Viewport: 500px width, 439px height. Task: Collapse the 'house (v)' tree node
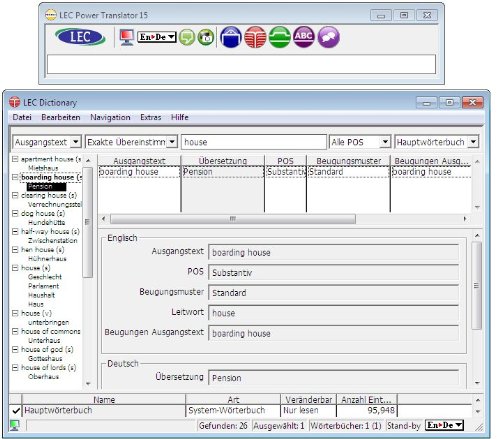pos(15,313)
